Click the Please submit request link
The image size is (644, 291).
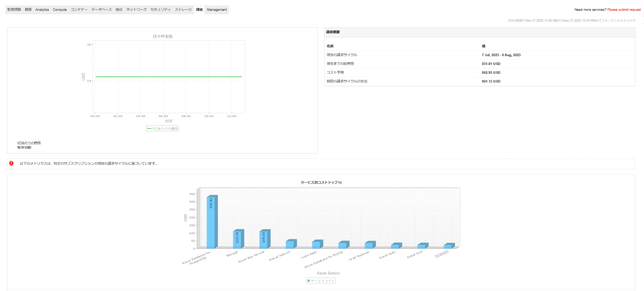tap(624, 10)
